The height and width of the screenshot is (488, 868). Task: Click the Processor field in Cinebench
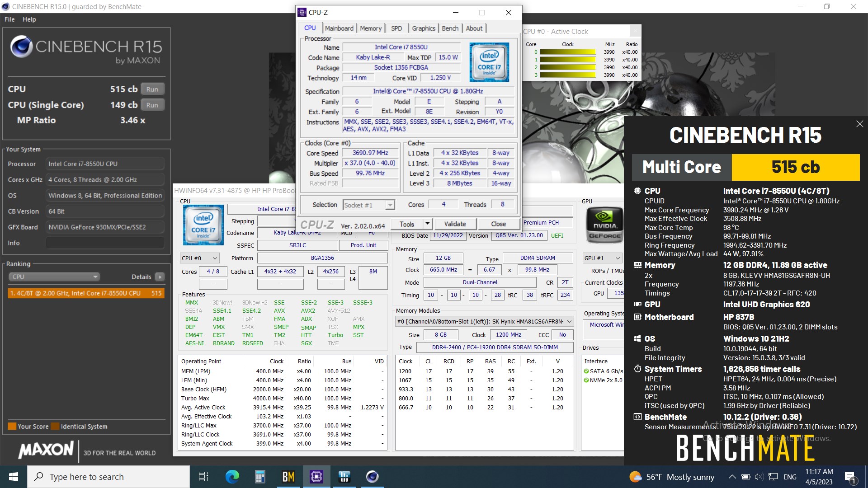click(x=105, y=164)
